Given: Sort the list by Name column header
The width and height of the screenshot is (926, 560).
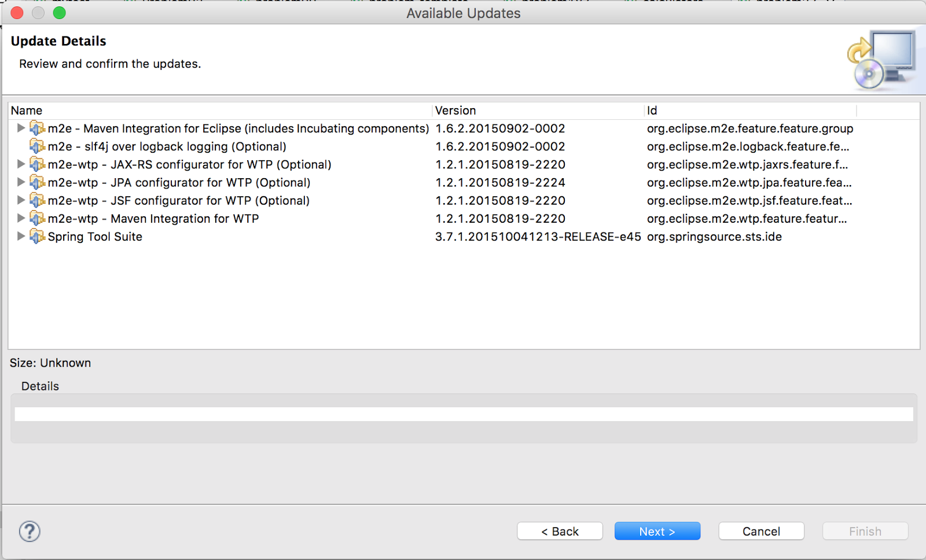Looking at the screenshot, I should tap(220, 110).
